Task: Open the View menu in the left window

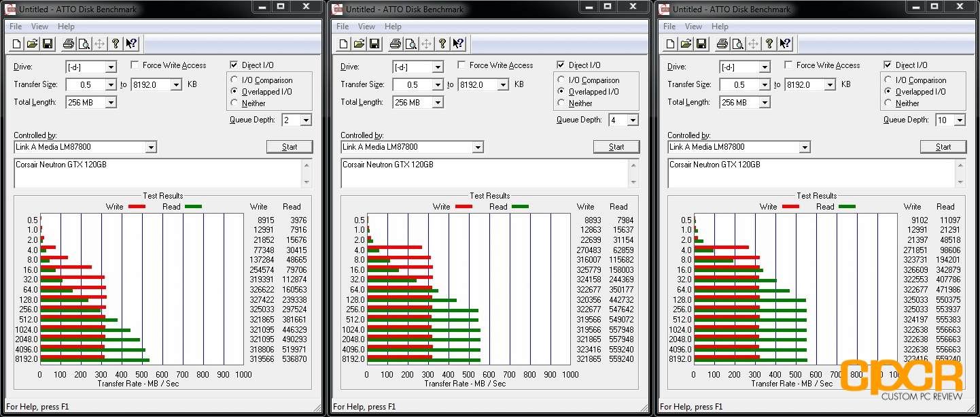Action: pyautogui.click(x=40, y=27)
